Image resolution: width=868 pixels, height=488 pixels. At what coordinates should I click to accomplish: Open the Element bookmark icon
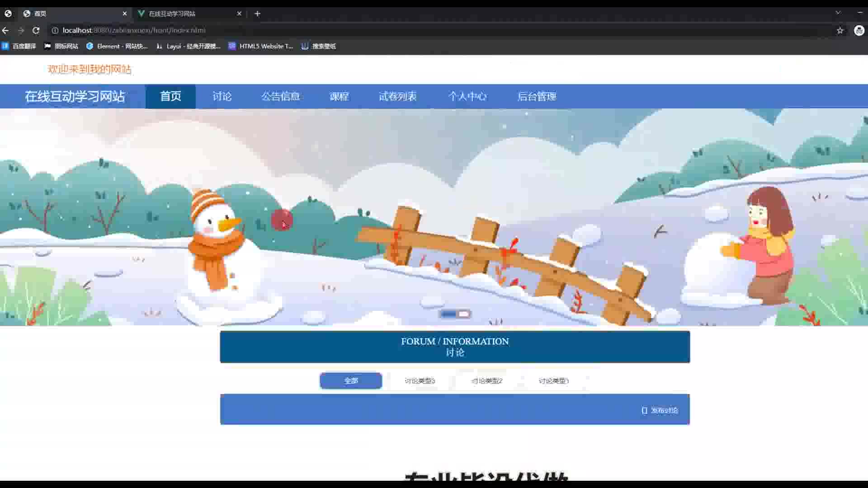click(90, 46)
